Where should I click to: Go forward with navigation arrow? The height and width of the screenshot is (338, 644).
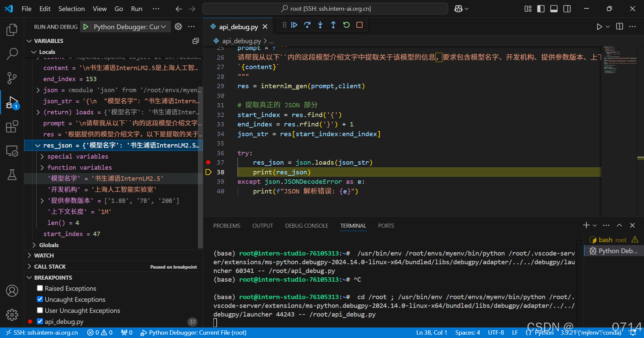[x=192, y=9]
